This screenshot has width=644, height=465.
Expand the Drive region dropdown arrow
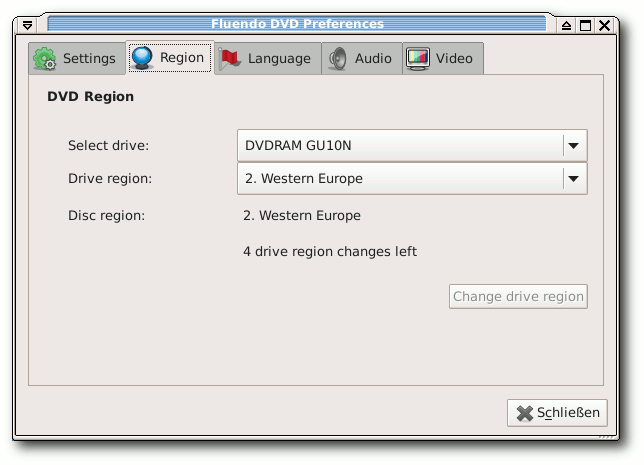tap(574, 179)
